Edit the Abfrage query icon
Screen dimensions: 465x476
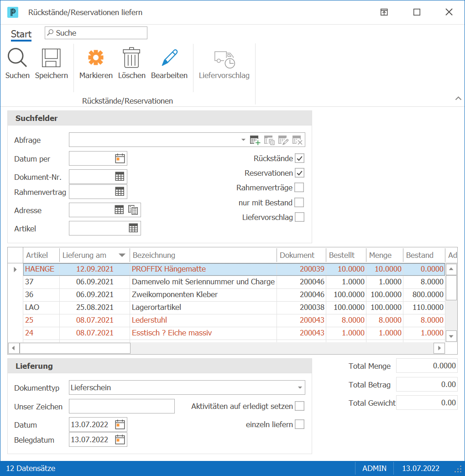tap(283, 140)
